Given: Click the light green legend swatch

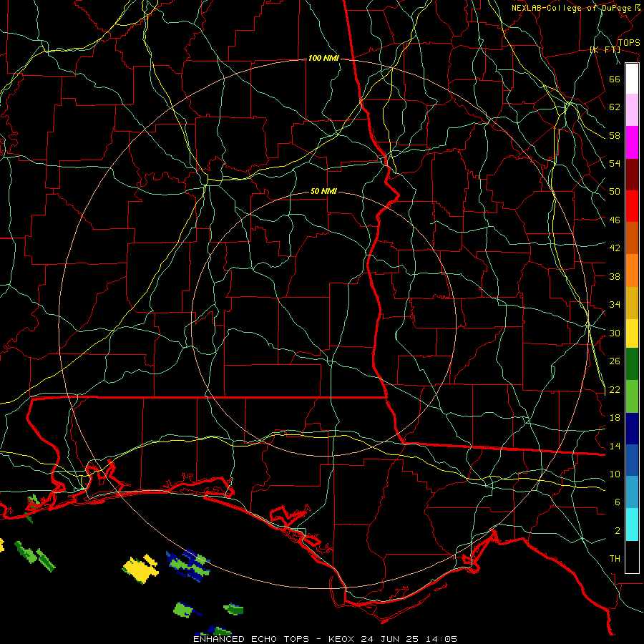Looking at the screenshot, I should click(x=632, y=396).
